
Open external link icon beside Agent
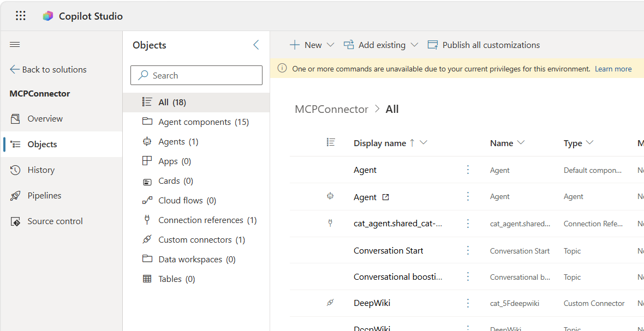pos(386,197)
